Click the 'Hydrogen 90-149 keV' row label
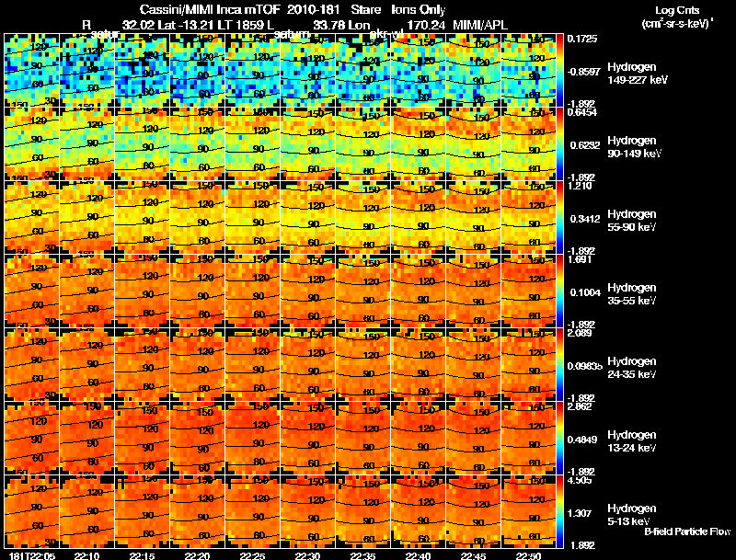 (634, 147)
